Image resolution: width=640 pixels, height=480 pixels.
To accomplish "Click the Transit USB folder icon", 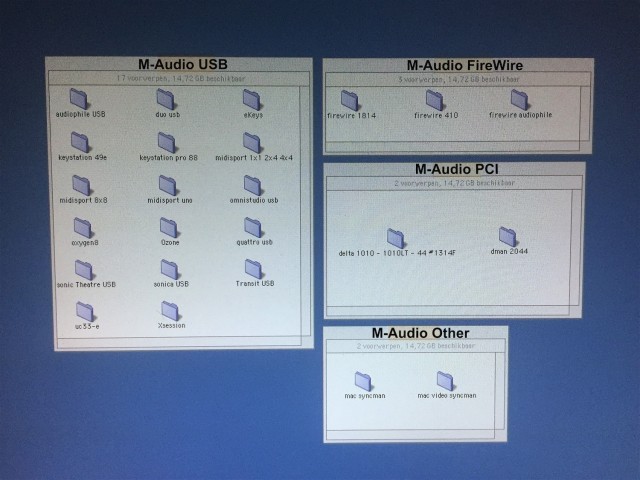I will click(x=254, y=269).
